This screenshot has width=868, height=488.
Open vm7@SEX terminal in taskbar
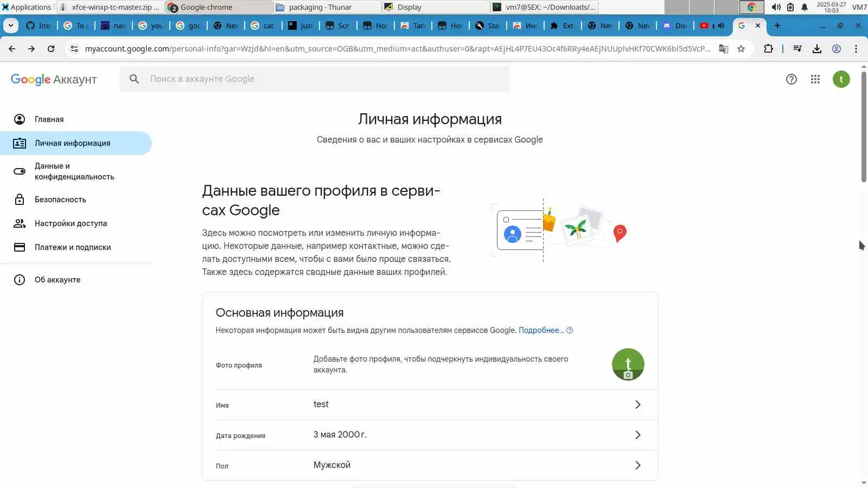(x=544, y=7)
